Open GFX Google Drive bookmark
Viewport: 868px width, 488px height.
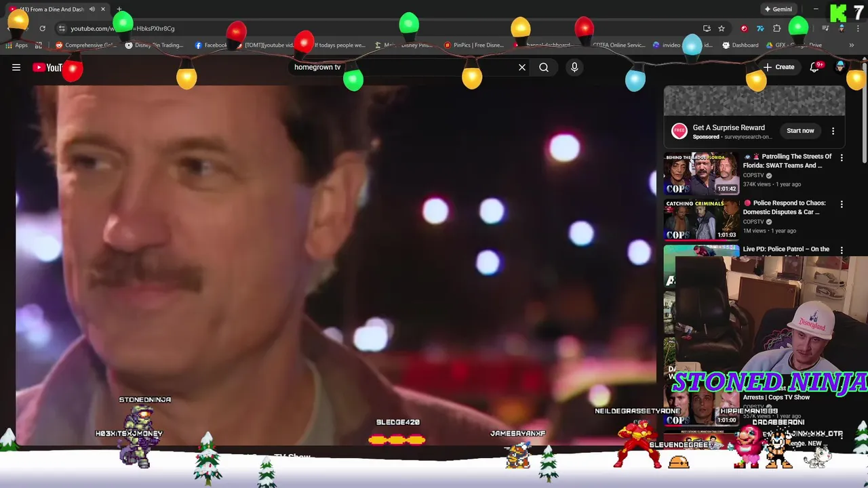pyautogui.click(x=793, y=45)
